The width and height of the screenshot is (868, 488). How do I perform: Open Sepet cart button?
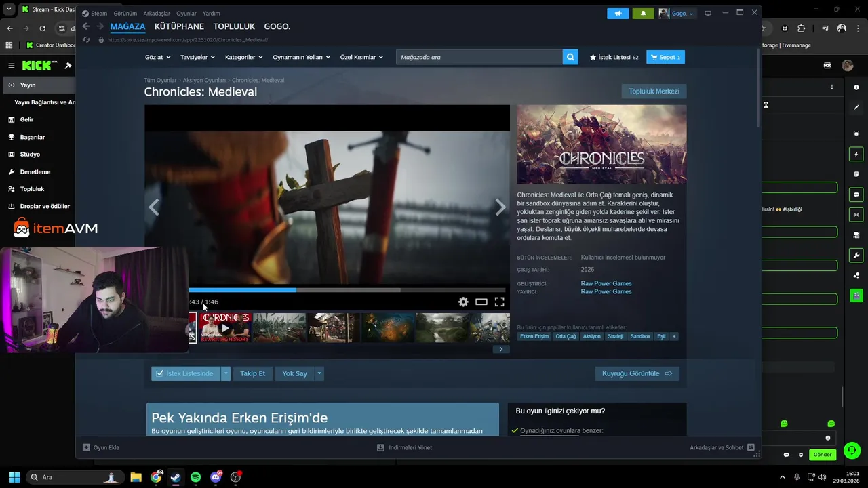(x=665, y=57)
